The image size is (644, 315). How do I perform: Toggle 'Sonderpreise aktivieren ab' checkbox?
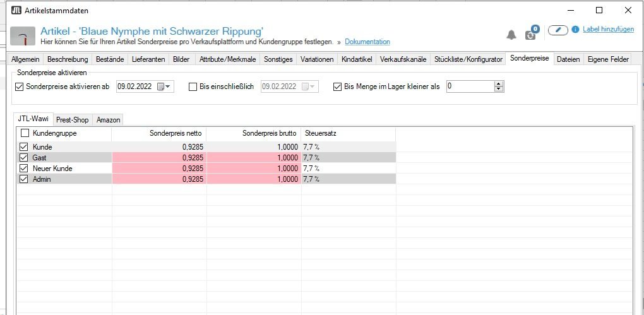19,86
